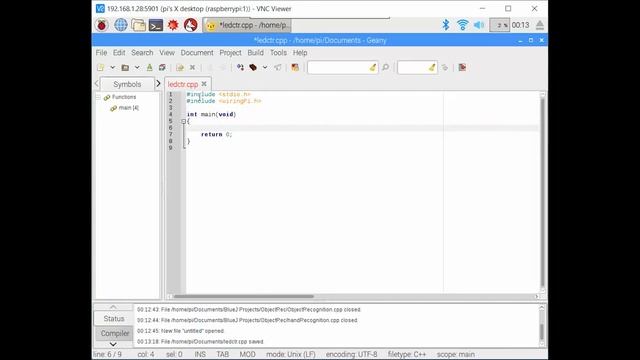The height and width of the screenshot is (360, 640).
Task: Open the Help menu
Action: [x=300, y=53]
